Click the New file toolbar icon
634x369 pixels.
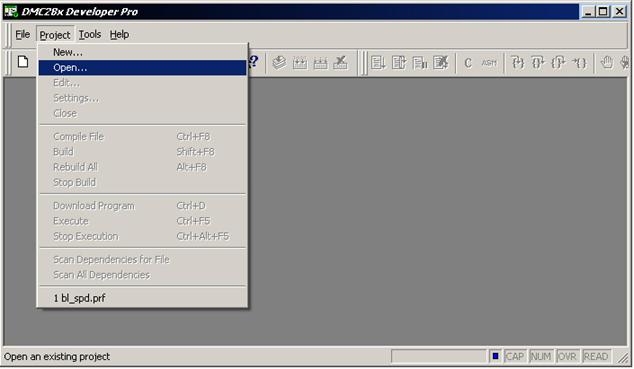(x=23, y=62)
